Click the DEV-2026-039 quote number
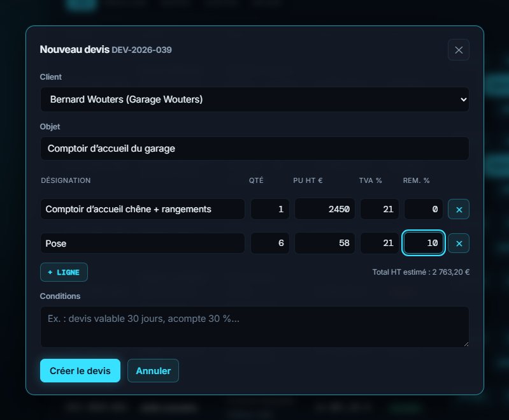Image resolution: width=509 pixels, height=420 pixels. (x=141, y=50)
